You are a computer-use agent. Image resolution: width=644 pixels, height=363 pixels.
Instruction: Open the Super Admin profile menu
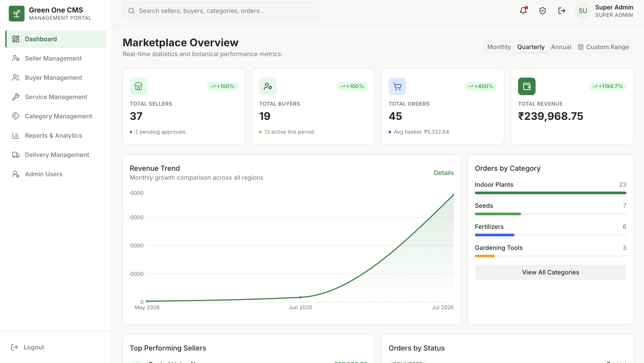pos(614,11)
